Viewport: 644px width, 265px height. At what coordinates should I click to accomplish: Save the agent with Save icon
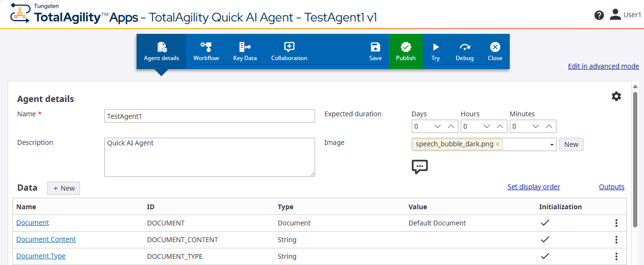coord(375,51)
